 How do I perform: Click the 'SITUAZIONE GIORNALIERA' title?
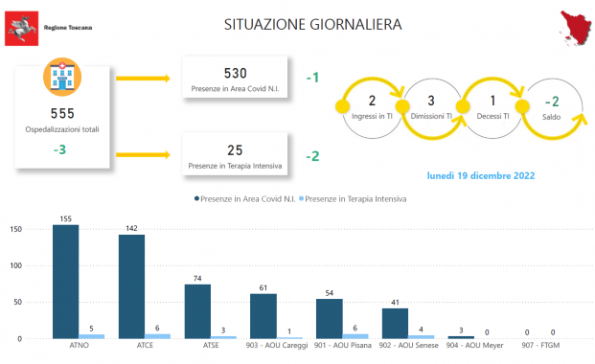pos(312,25)
